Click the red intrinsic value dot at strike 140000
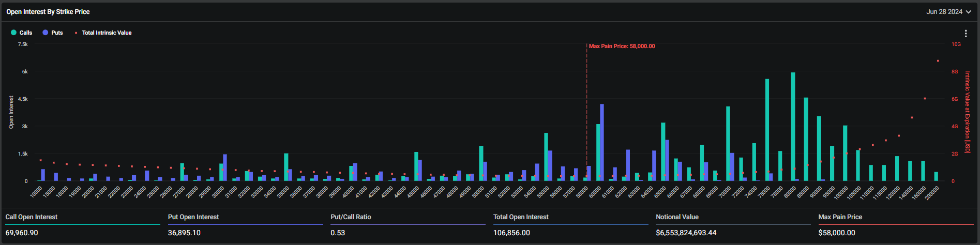The height and width of the screenshot is (245, 980). point(912,117)
